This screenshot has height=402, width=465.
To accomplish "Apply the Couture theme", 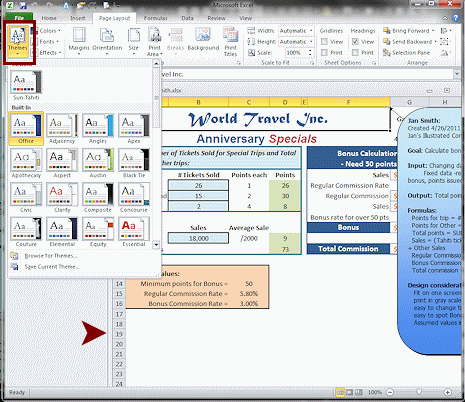I will tap(26, 232).
